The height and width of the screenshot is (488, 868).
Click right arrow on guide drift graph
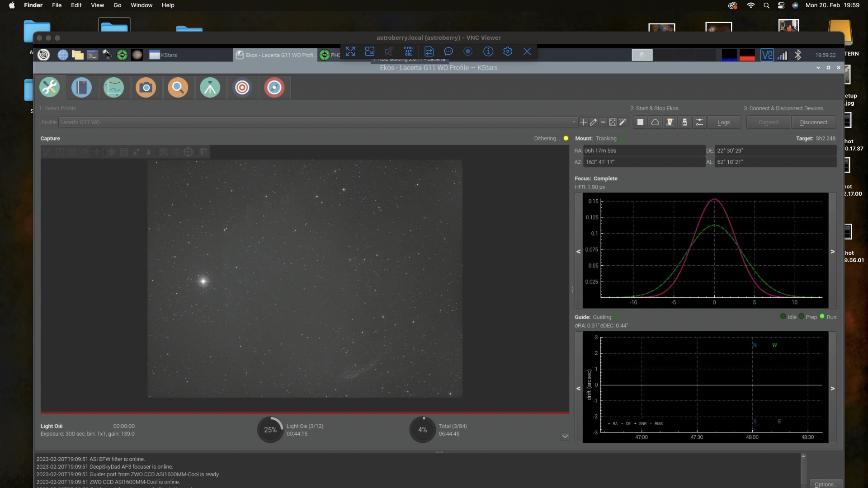pyautogui.click(x=833, y=388)
